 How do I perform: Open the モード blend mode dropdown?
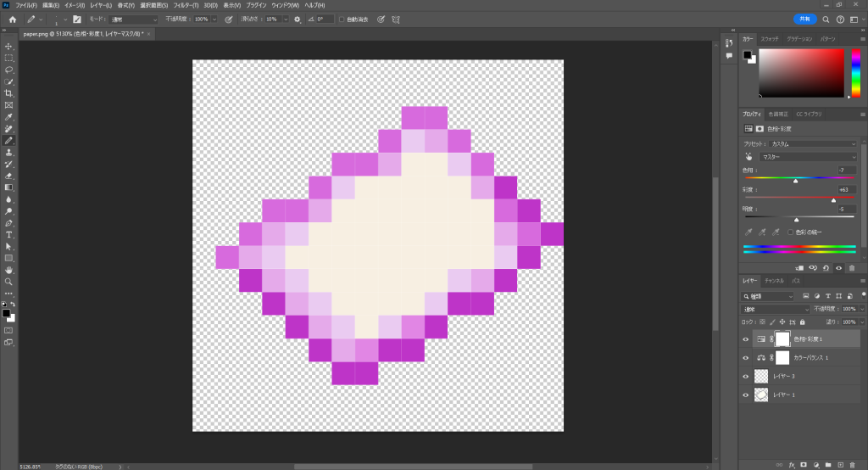[x=134, y=19]
